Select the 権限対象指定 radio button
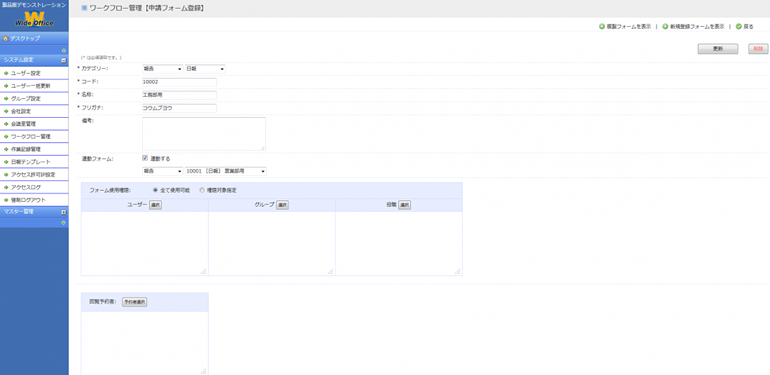The image size is (770, 375). click(x=202, y=189)
